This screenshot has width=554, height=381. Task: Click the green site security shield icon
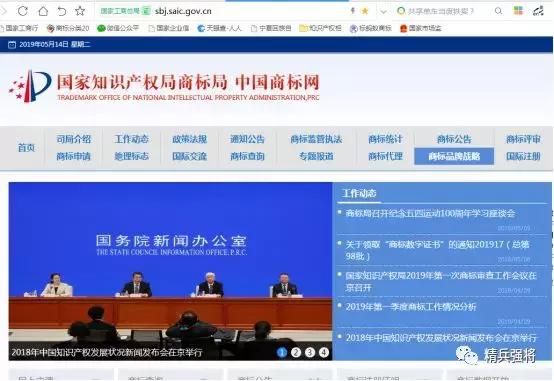pyautogui.click(x=146, y=11)
